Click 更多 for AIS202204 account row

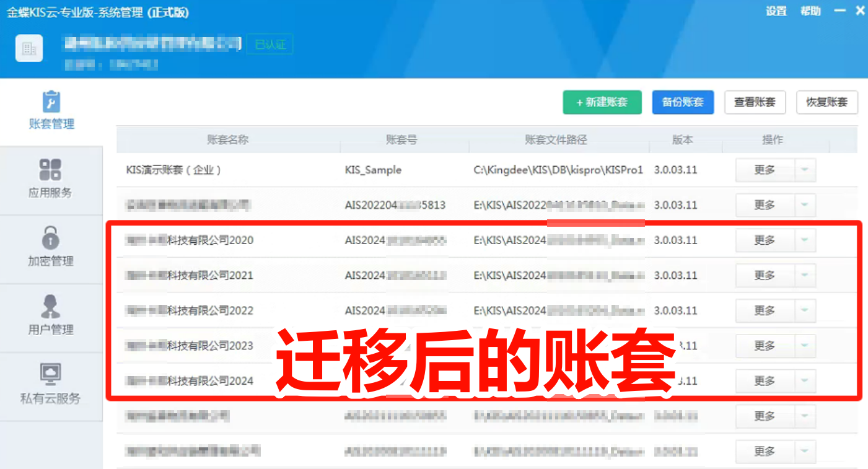click(x=765, y=205)
